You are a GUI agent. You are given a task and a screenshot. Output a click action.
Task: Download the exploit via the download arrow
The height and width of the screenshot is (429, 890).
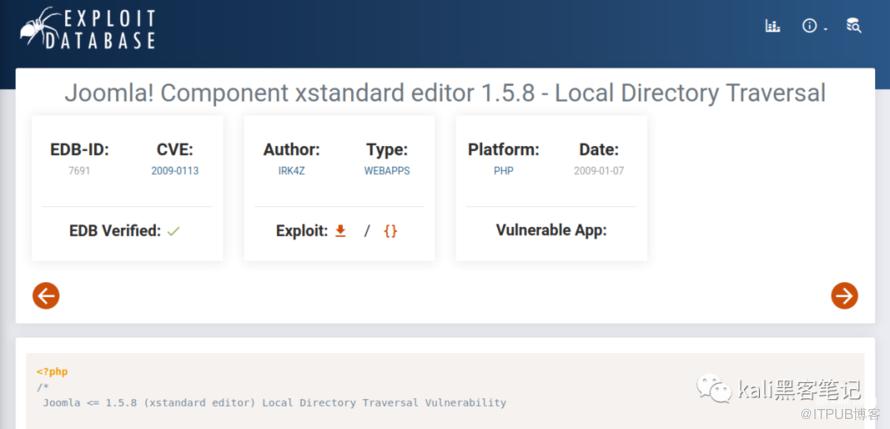(x=340, y=230)
